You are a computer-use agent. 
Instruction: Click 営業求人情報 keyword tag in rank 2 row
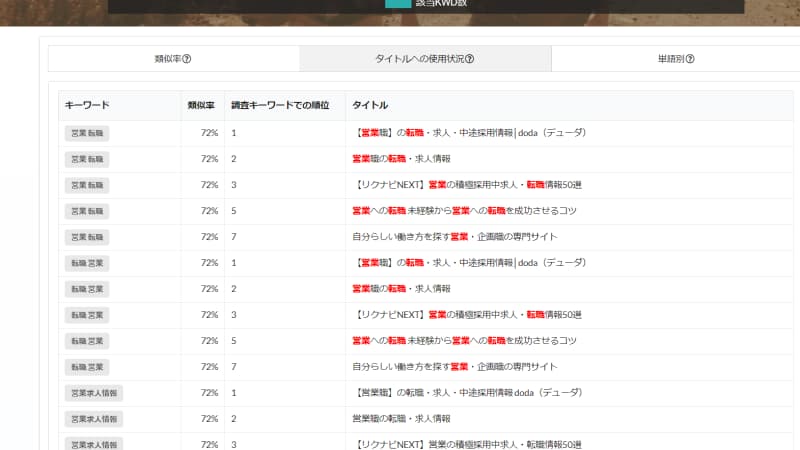(94, 419)
